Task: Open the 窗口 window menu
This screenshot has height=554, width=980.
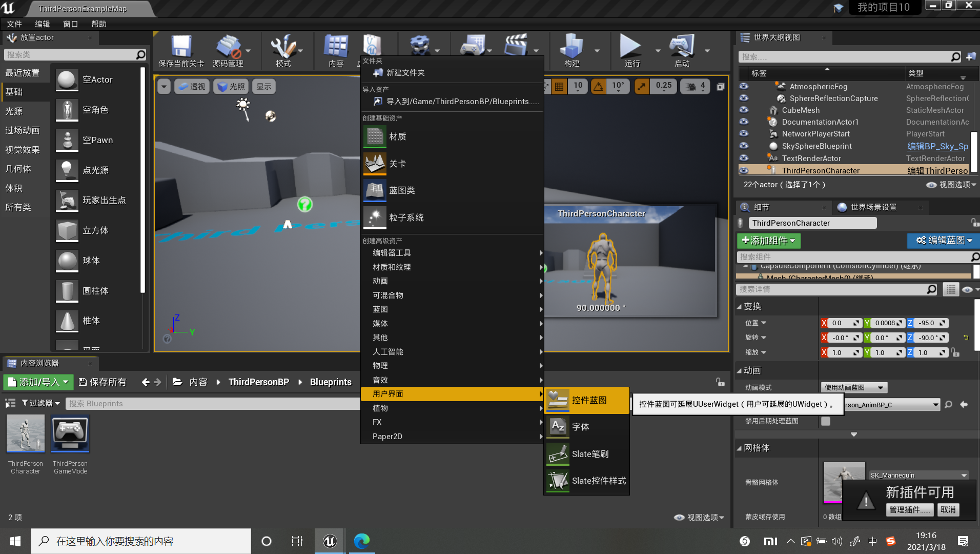Action: (70, 24)
